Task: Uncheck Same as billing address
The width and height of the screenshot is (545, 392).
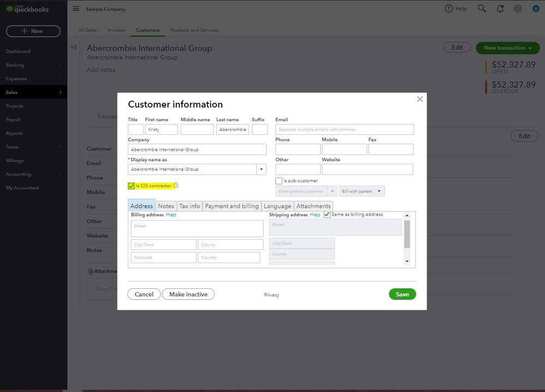Action: coord(327,215)
